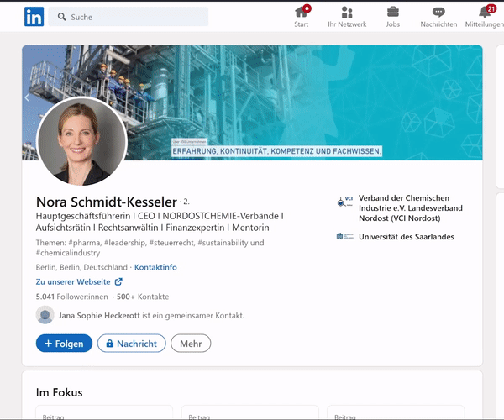
Task: Open the Kontaktinfo link
Action: (155, 267)
